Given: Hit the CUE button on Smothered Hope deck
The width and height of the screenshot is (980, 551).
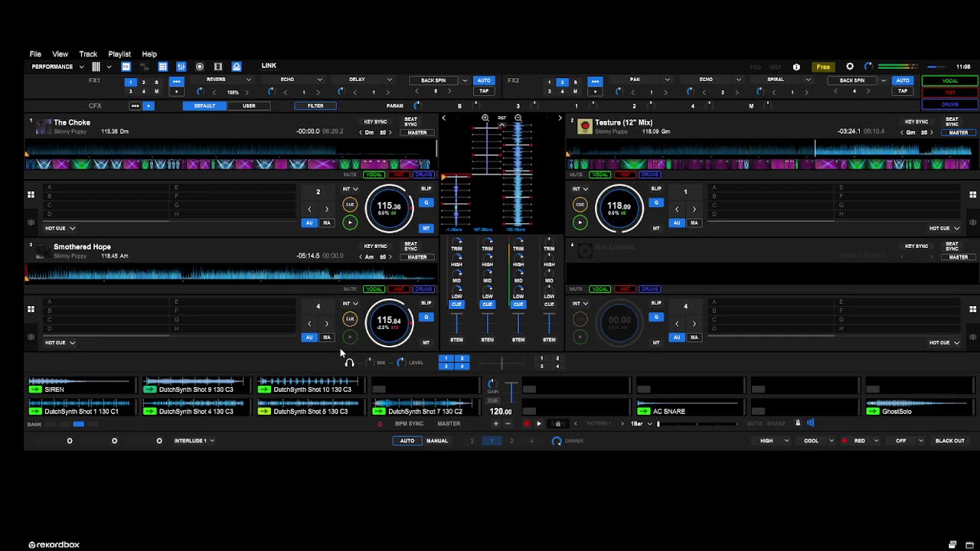Looking at the screenshot, I should pos(350,319).
